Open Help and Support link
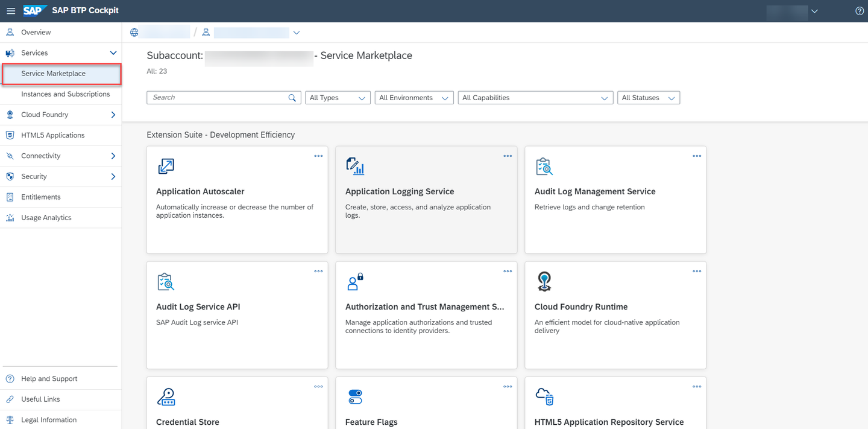The height and width of the screenshot is (429, 868). click(60, 379)
